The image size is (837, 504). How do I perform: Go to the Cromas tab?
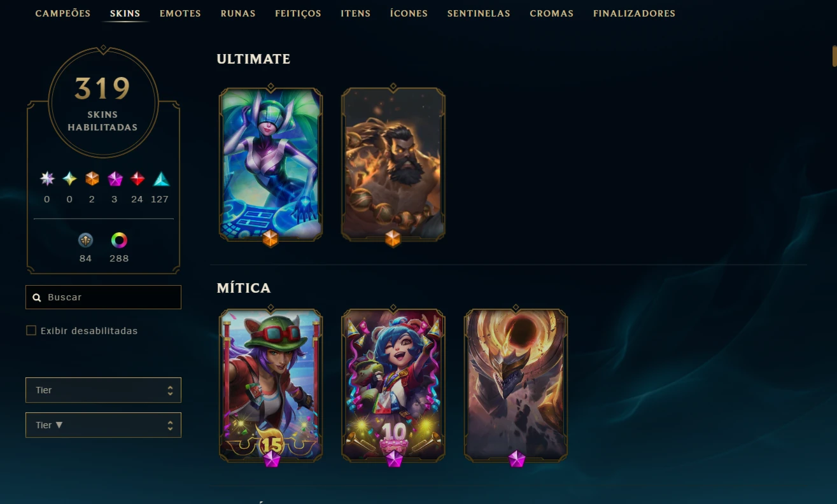click(x=551, y=13)
